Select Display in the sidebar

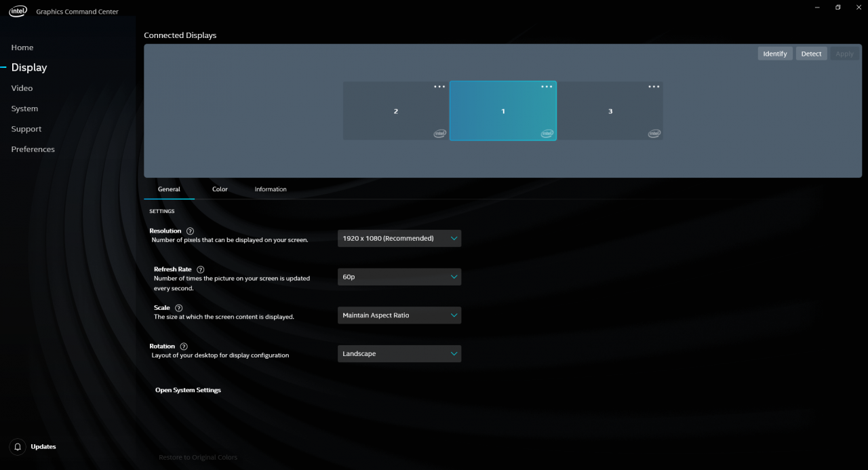click(x=29, y=68)
